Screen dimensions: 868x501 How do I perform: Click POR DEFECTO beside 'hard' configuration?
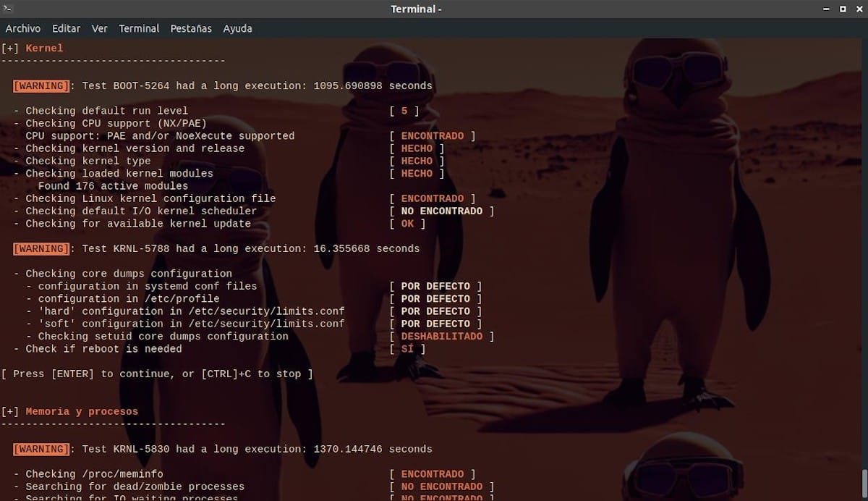click(x=435, y=311)
